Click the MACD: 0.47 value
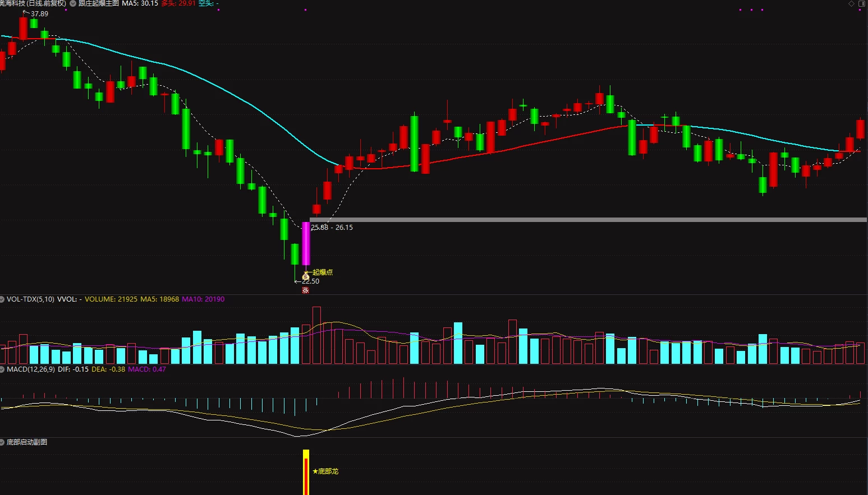This screenshot has height=495, width=868. [147, 369]
